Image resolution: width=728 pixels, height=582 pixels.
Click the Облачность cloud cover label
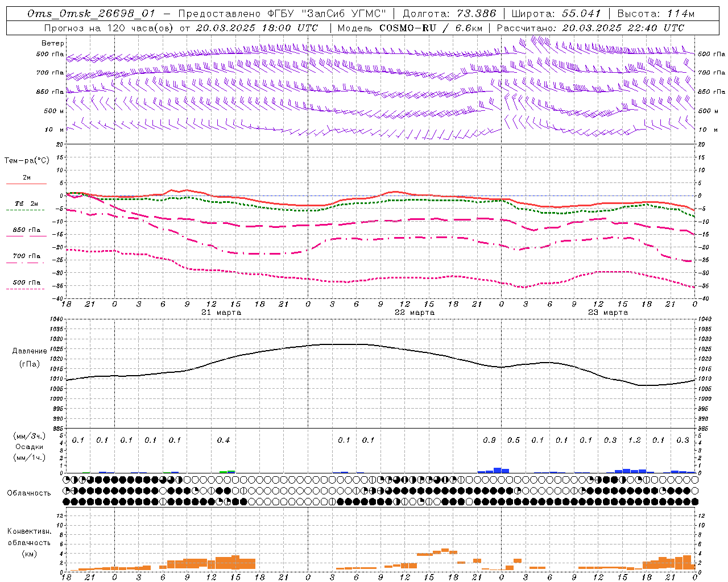(x=29, y=493)
